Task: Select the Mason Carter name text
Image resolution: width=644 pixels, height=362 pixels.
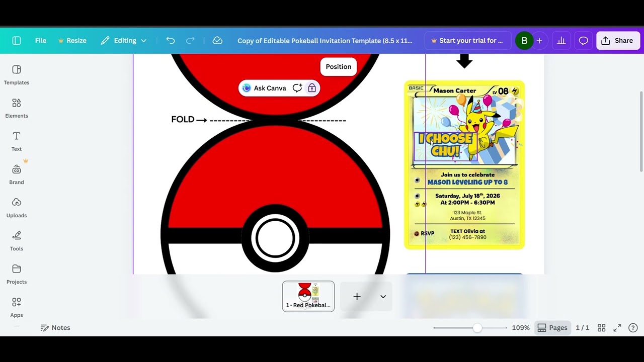Action: [455, 91]
